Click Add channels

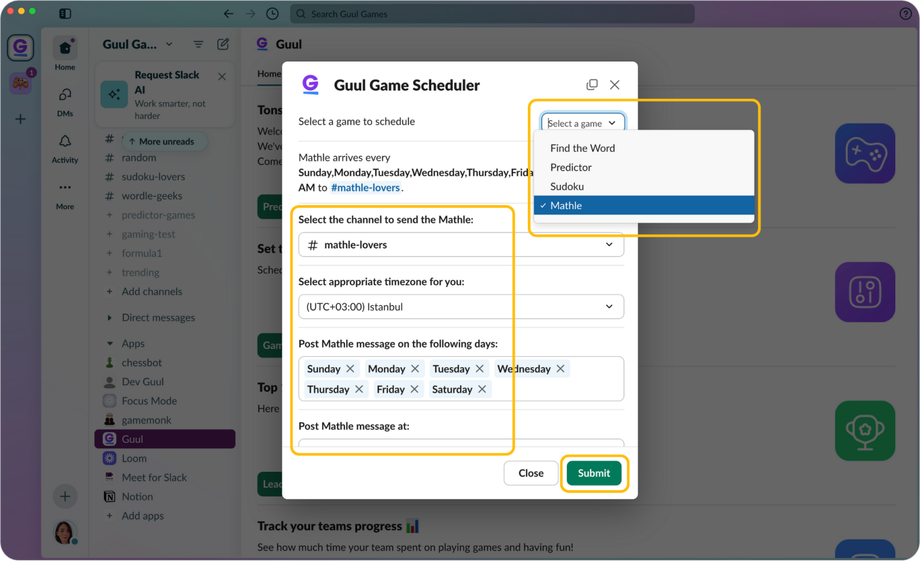click(x=151, y=292)
